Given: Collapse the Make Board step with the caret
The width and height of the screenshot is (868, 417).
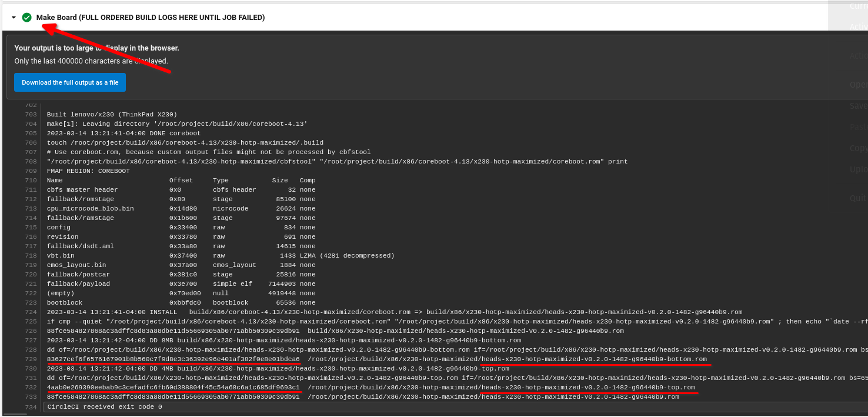Looking at the screenshot, I should 14,18.
